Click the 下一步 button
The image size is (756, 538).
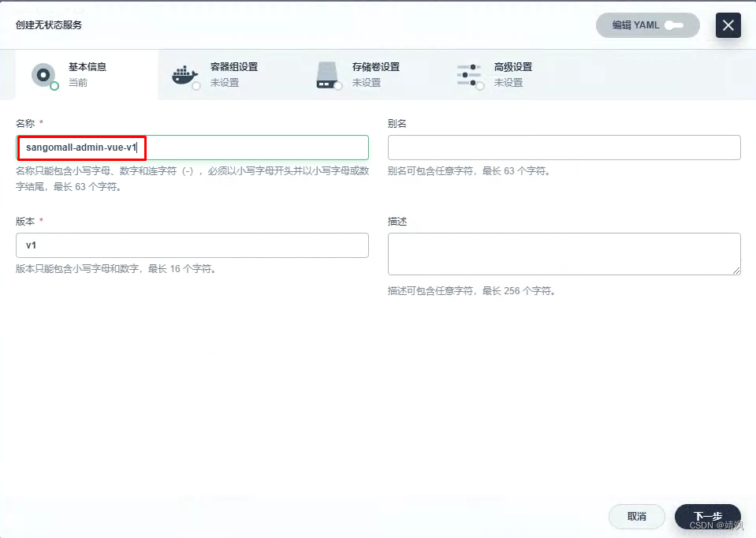click(707, 517)
